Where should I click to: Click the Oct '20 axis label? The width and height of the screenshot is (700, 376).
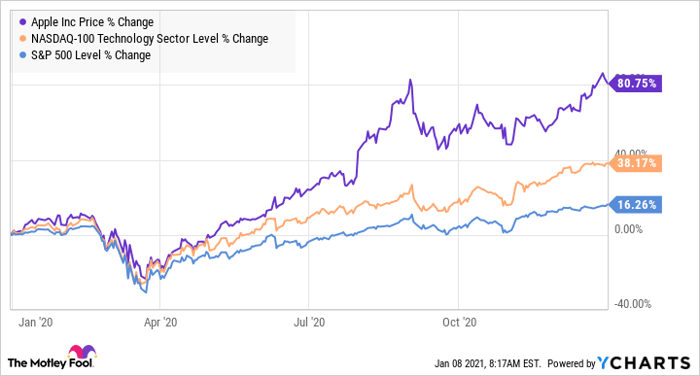[459, 322]
